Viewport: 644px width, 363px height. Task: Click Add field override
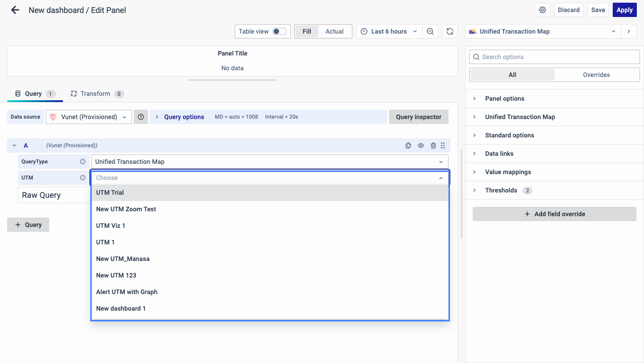(554, 214)
